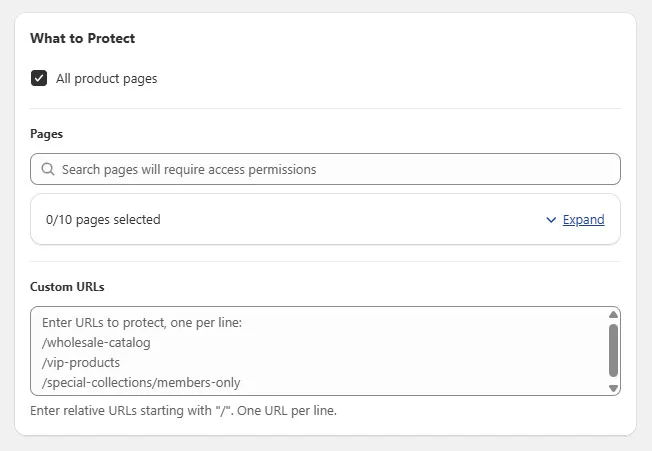Click the relative URLs helper text
This screenshot has height=451, width=652.
click(183, 411)
